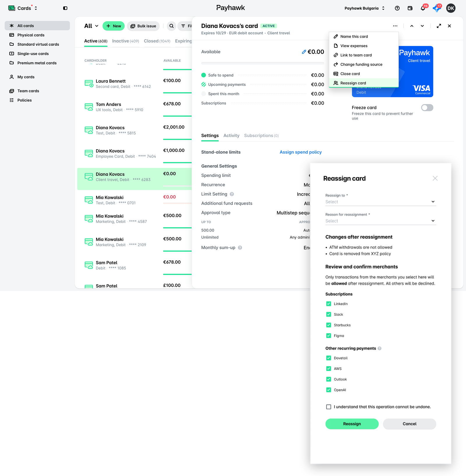Screen dimensions: 466x476
Task: Open the help question mark icon
Action: (397, 8)
